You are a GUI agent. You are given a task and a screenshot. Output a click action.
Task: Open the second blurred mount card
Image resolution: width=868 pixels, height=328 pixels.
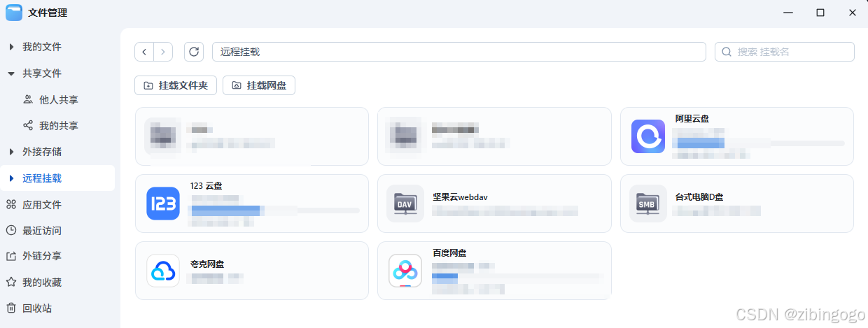(x=494, y=136)
